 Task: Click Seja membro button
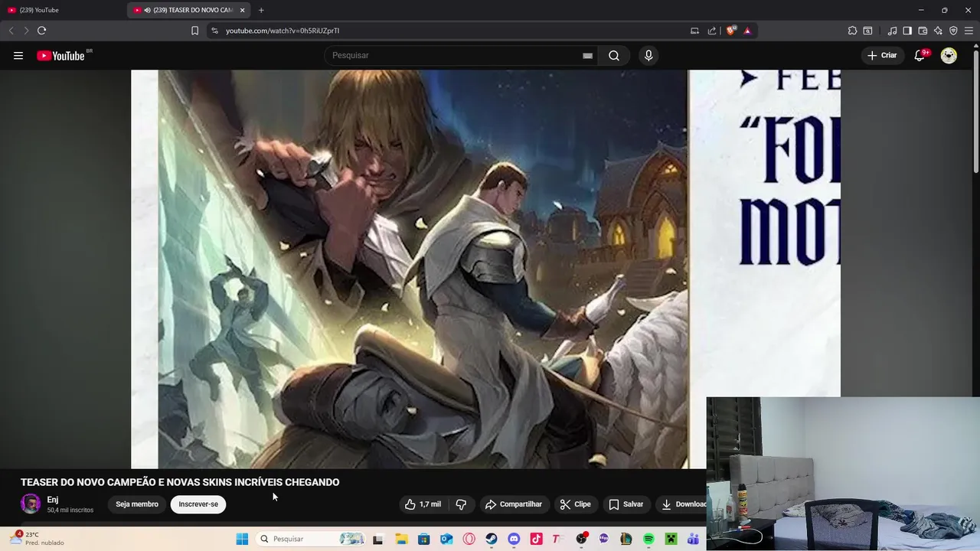pos(137,504)
